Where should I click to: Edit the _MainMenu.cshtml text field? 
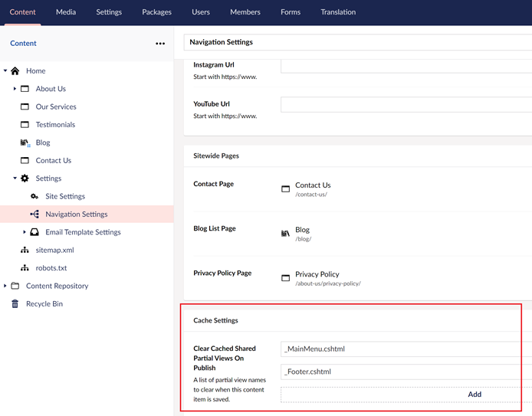[406, 349]
